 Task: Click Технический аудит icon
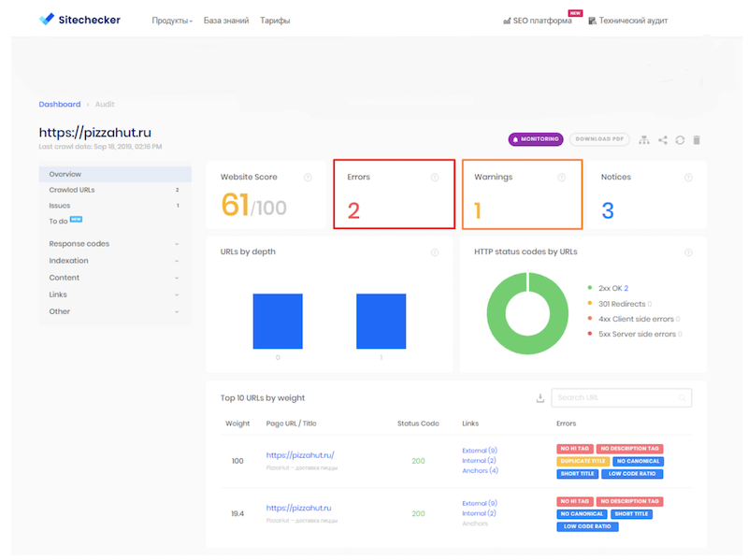click(592, 21)
